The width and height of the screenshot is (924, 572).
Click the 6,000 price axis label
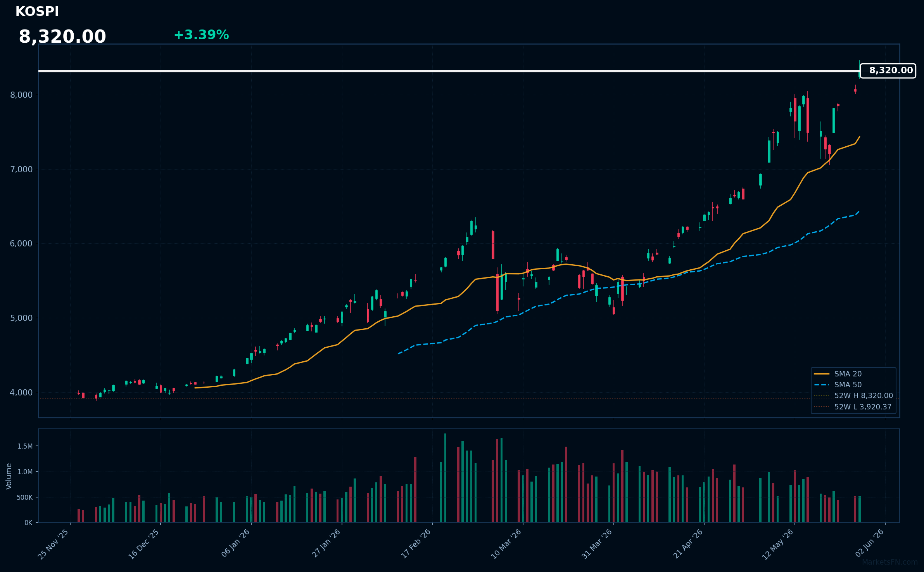coord(21,244)
